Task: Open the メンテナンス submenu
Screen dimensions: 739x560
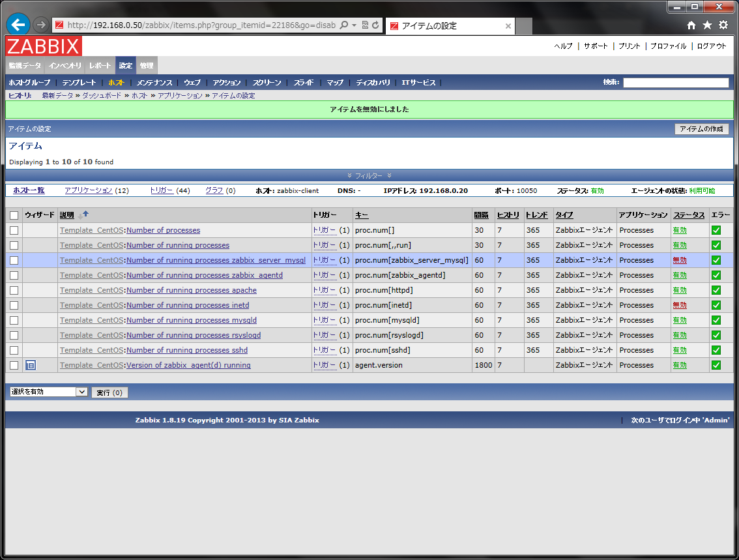Action: (x=154, y=83)
